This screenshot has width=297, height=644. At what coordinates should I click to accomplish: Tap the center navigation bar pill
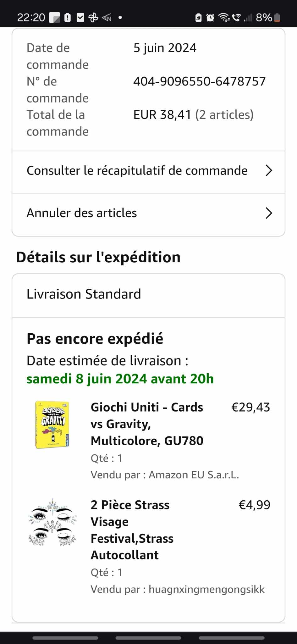(148, 638)
